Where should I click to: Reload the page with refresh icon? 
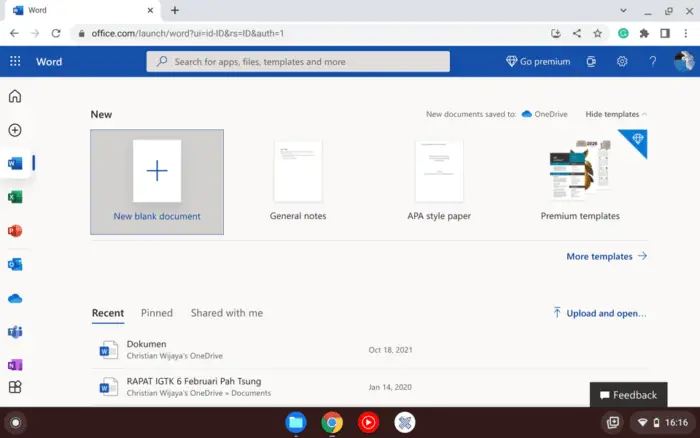[56, 33]
